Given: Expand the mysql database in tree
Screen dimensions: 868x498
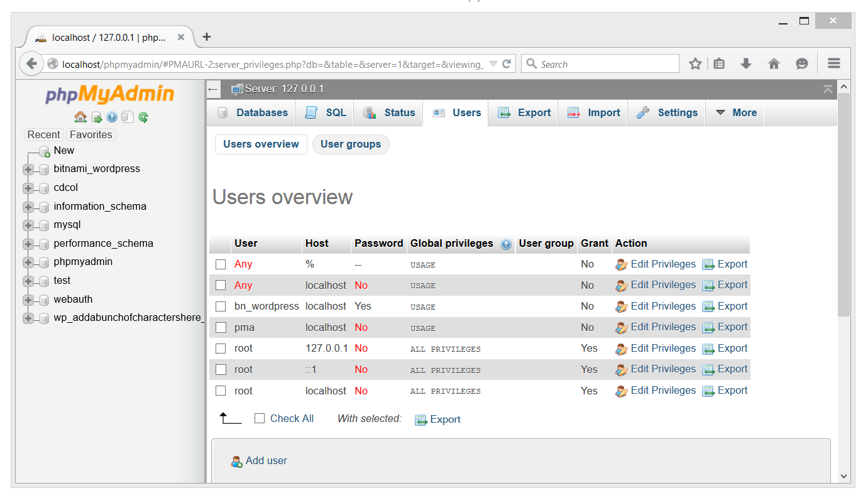Looking at the screenshot, I should coord(28,225).
